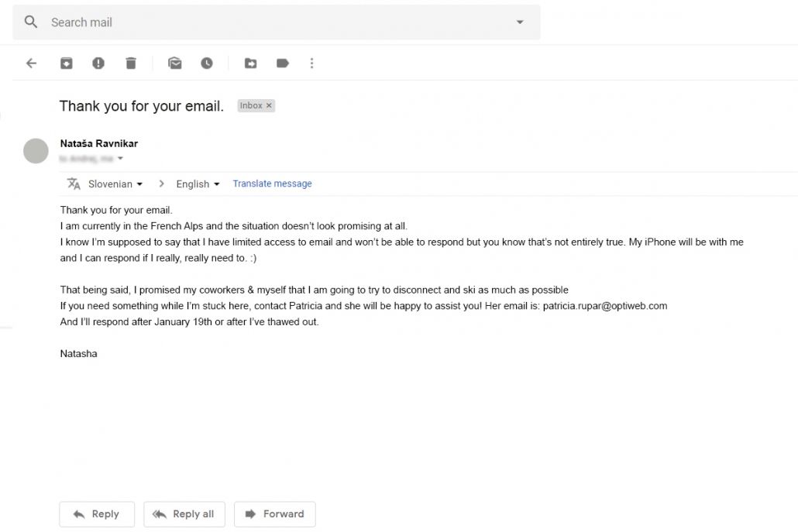Open the English target language dropdown
The image size is (798, 532).
tap(198, 184)
